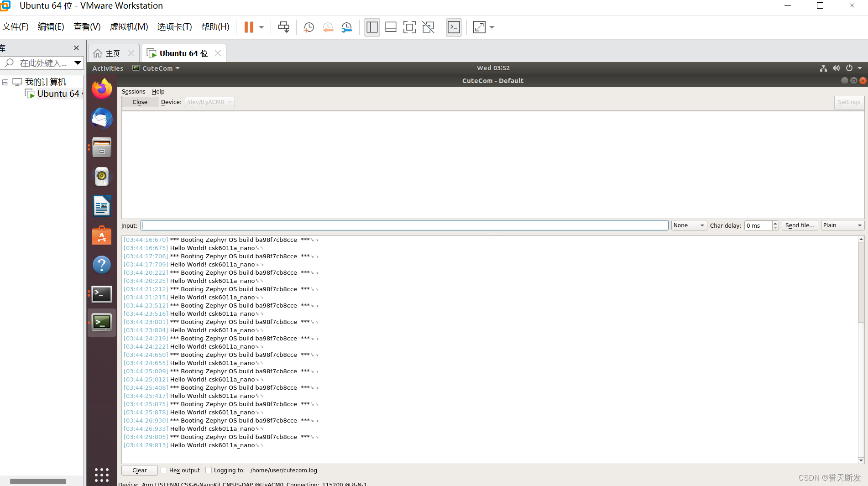This screenshot has width=868, height=486.
Task: Click the serial Input text field
Action: pyautogui.click(x=404, y=225)
